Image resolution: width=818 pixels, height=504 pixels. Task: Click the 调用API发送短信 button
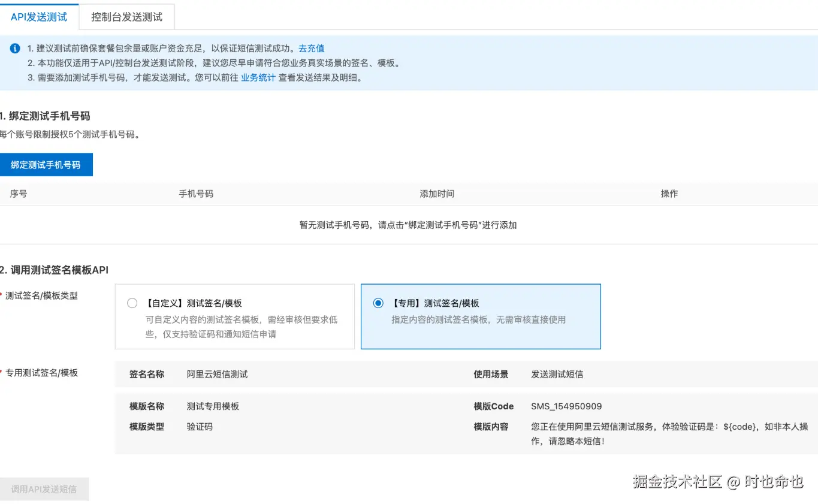click(x=44, y=489)
